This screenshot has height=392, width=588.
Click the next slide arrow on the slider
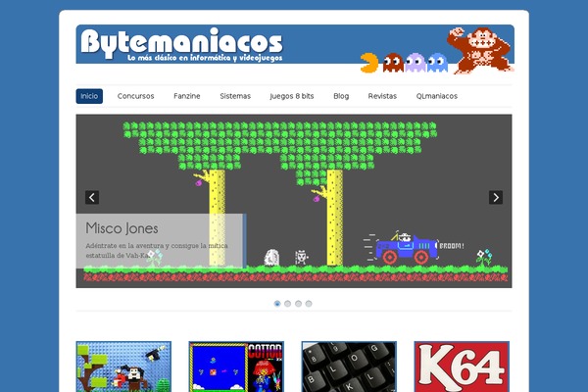pyautogui.click(x=496, y=197)
